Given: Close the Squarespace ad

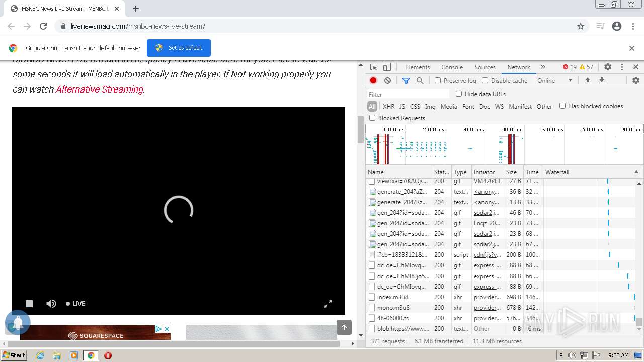Looking at the screenshot, I should (167, 329).
